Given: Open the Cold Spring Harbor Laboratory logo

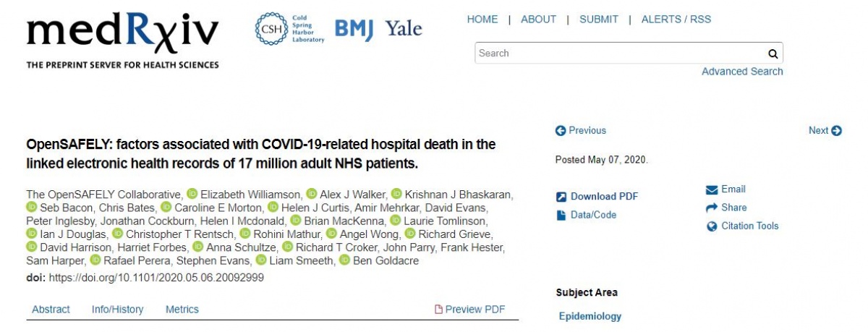Looking at the screenshot, I should 290,28.
